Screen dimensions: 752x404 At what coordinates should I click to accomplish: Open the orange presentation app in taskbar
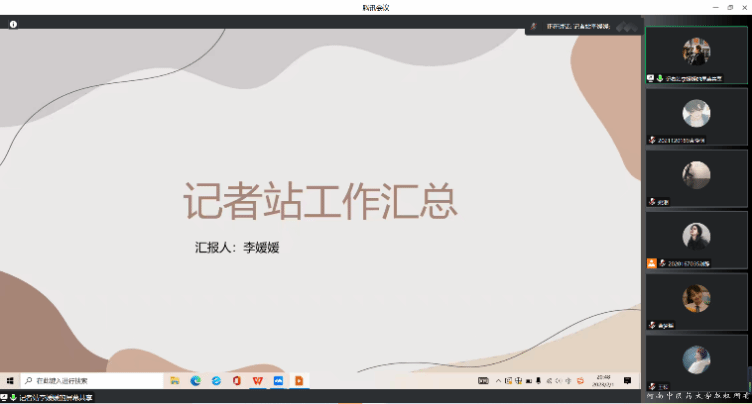click(x=298, y=380)
